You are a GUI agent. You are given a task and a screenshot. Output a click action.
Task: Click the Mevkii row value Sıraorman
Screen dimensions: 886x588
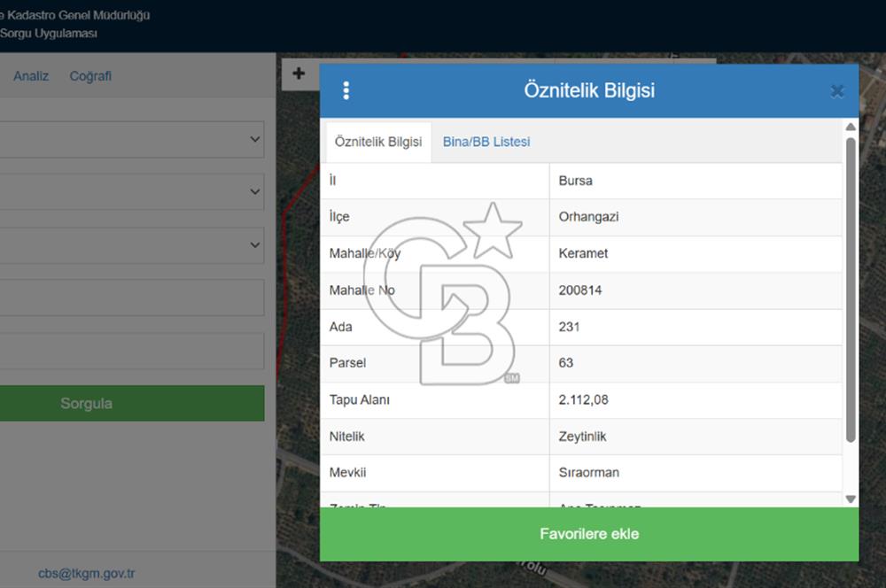[x=589, y=473]
